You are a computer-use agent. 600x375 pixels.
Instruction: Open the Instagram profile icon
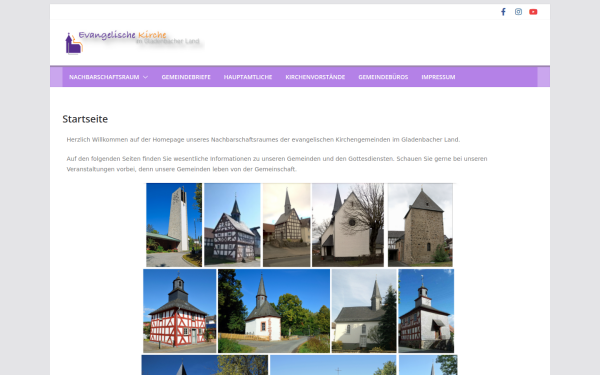(x=518, y=12)
